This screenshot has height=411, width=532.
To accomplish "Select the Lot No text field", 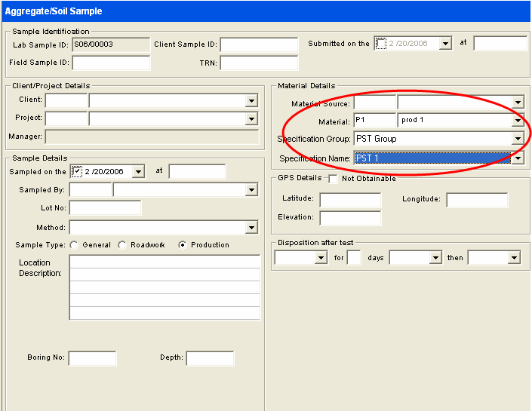I will (105, 208).
